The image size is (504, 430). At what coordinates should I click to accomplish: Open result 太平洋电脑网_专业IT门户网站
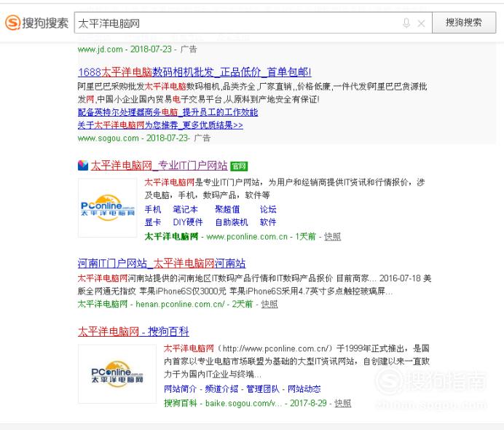coord(159,165)
